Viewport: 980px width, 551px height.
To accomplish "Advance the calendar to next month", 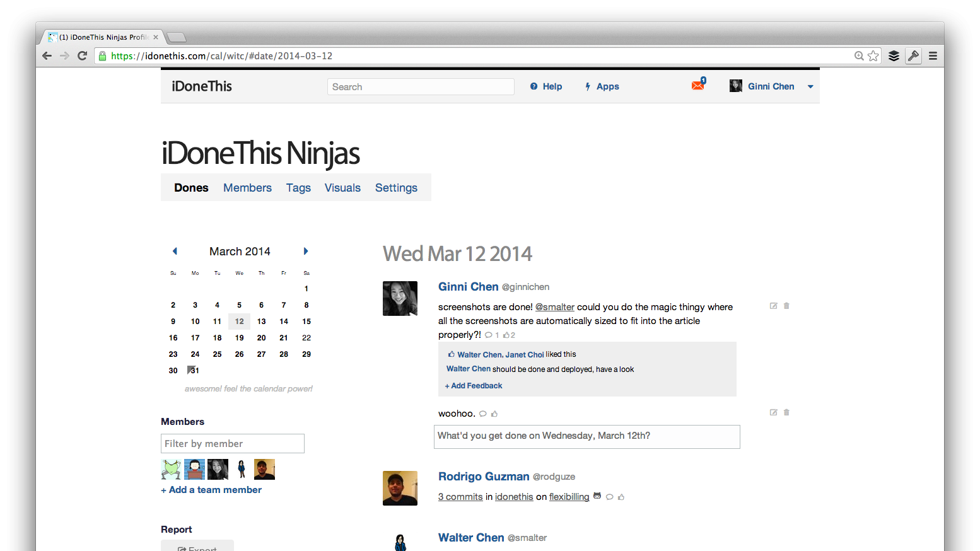I will click(x=306, y=251).
